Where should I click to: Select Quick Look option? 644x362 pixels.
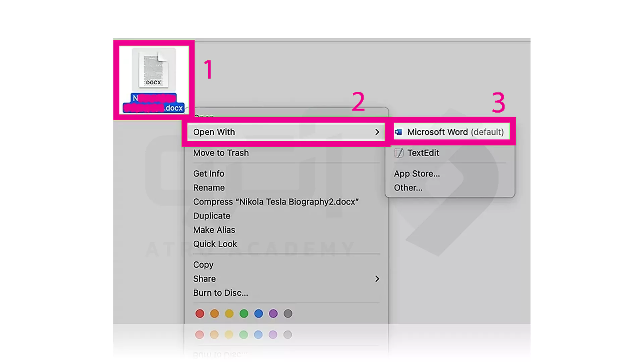215,244
